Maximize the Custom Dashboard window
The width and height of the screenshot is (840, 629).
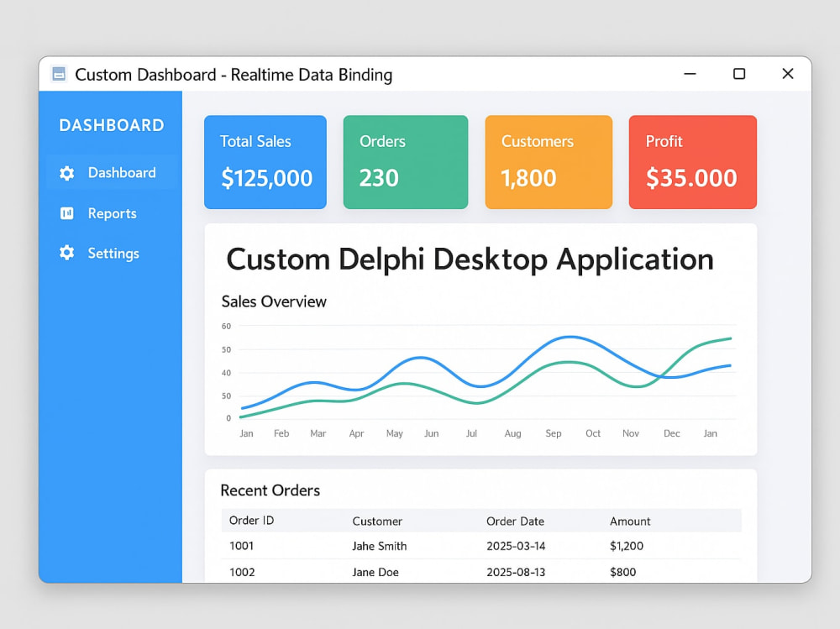(739, 74)
